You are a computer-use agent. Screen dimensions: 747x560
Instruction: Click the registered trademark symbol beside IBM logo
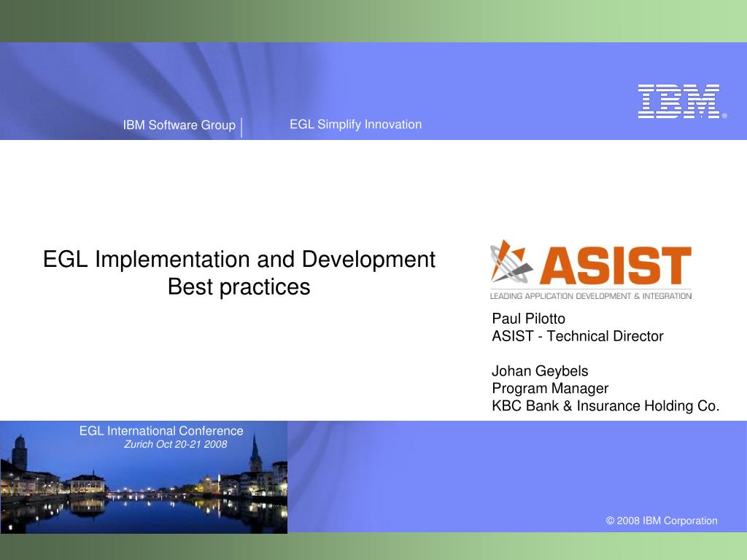click(725, 117)
